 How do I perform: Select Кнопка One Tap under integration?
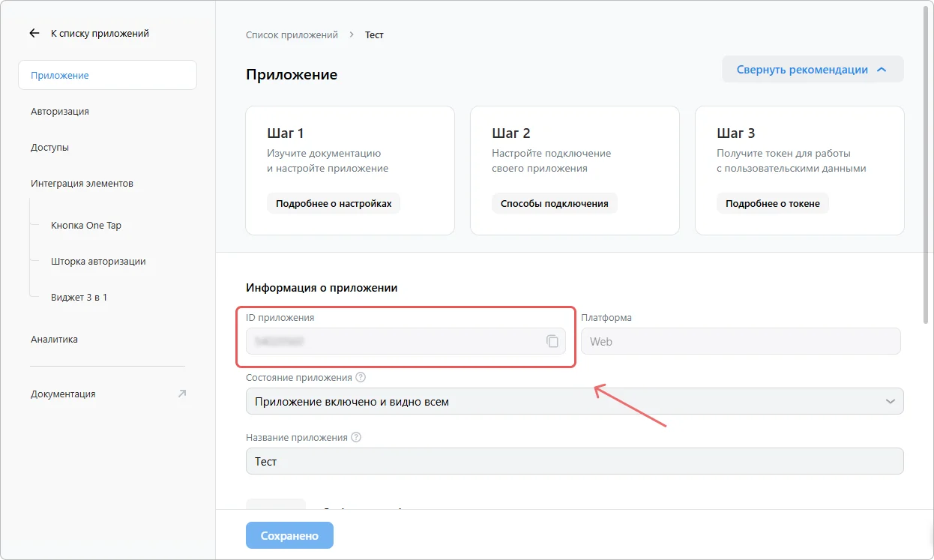point(88,225)
